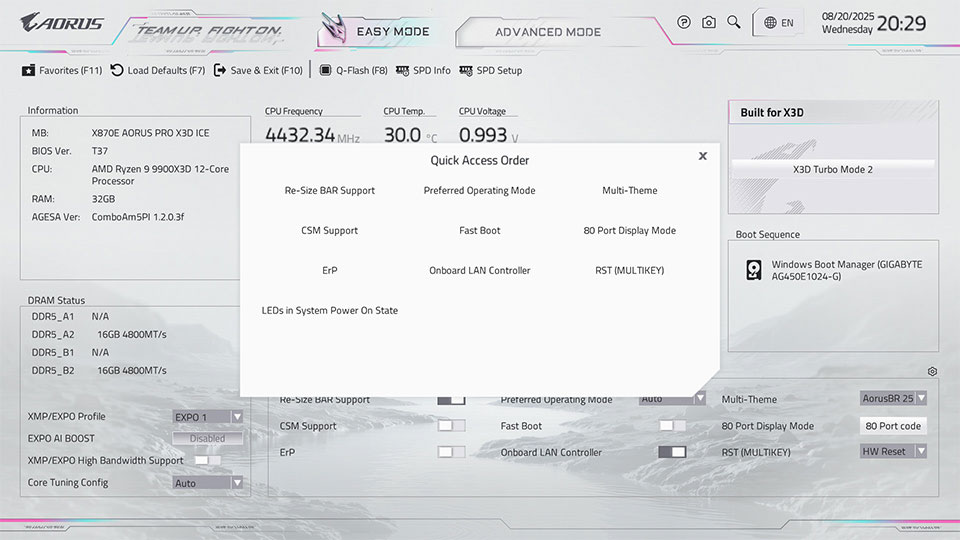
Task: Open the help icon in top bar
Action: (x=684, y=23)
